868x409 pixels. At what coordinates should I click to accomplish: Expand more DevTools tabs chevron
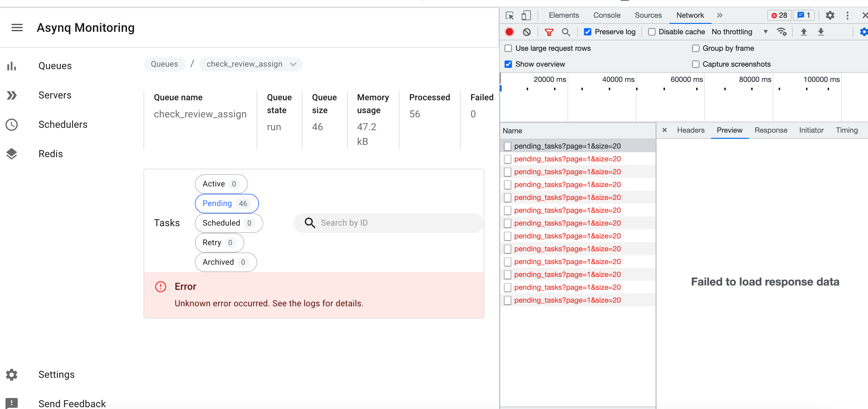point(720,15)
